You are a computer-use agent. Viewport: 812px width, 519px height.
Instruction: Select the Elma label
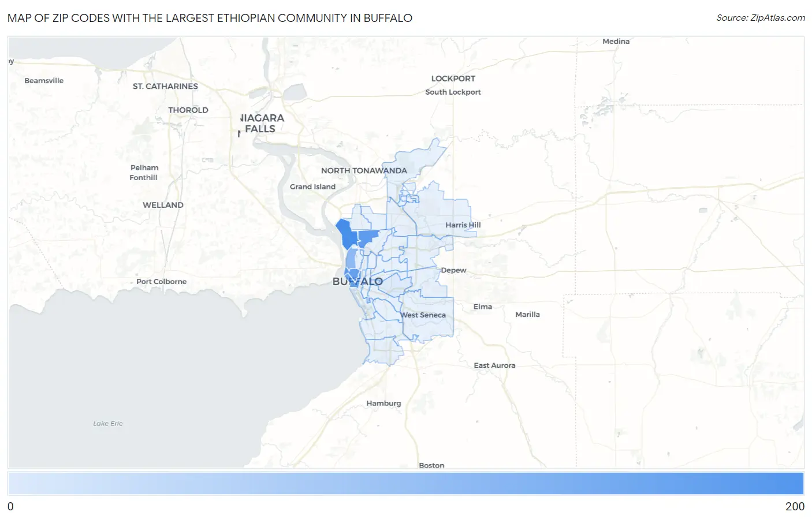[483, 307]
